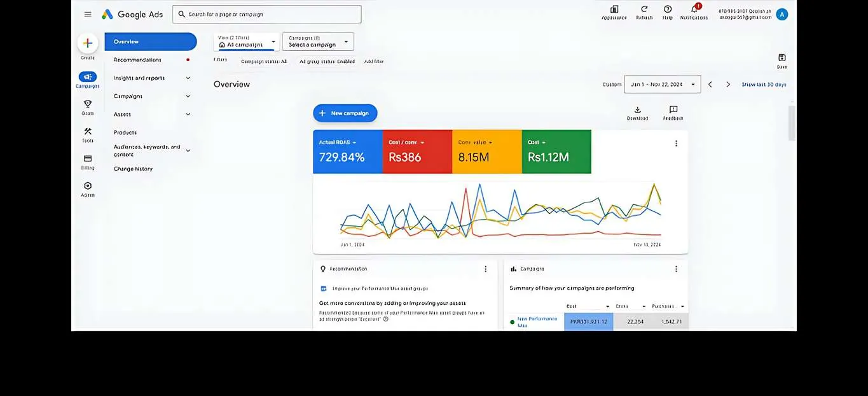Click the 1,642.71 purchases table cell
Image resolution: width=868 pixels, height=396 pixels.
(x=670, y=322)
